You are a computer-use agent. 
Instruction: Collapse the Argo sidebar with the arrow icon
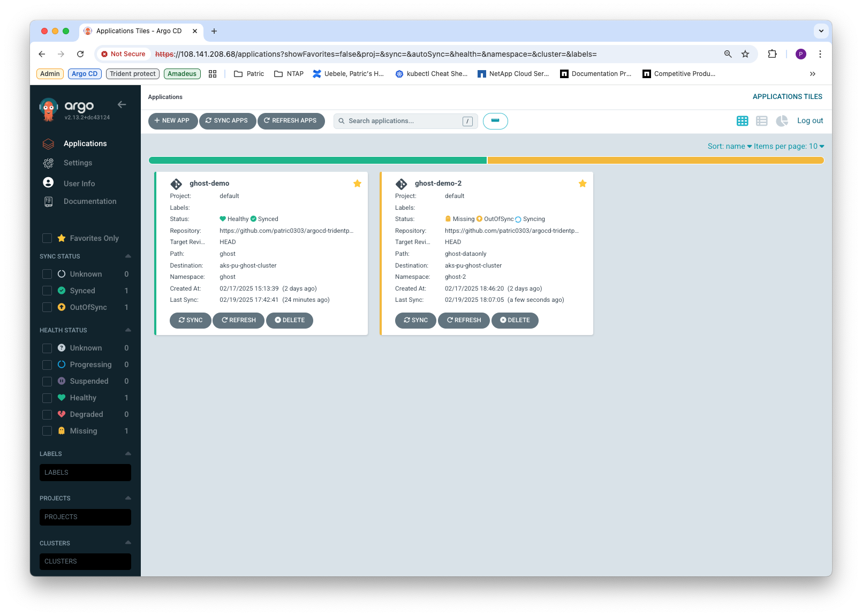click(122, 105)
